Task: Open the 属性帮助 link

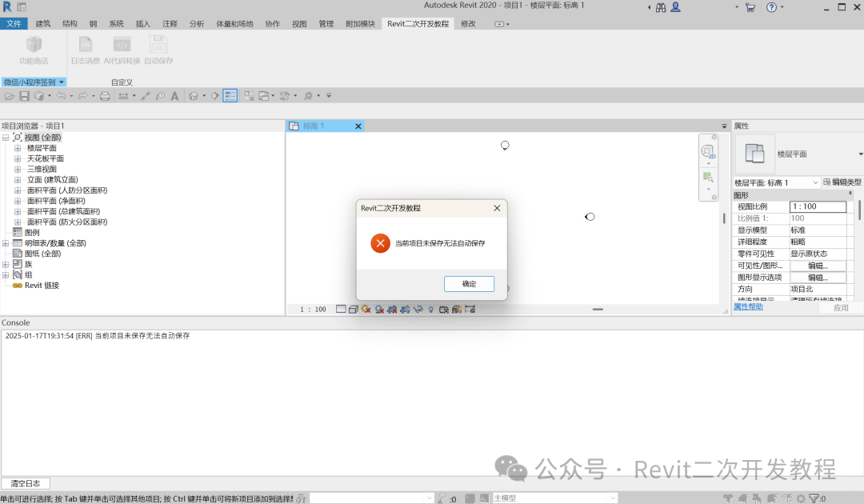Action: tap(748, 307)
